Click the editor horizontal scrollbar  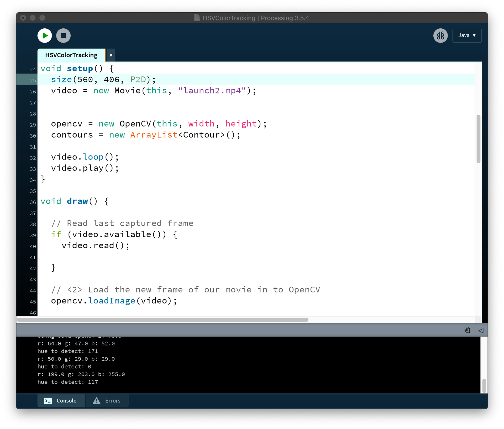pos(163,320)
